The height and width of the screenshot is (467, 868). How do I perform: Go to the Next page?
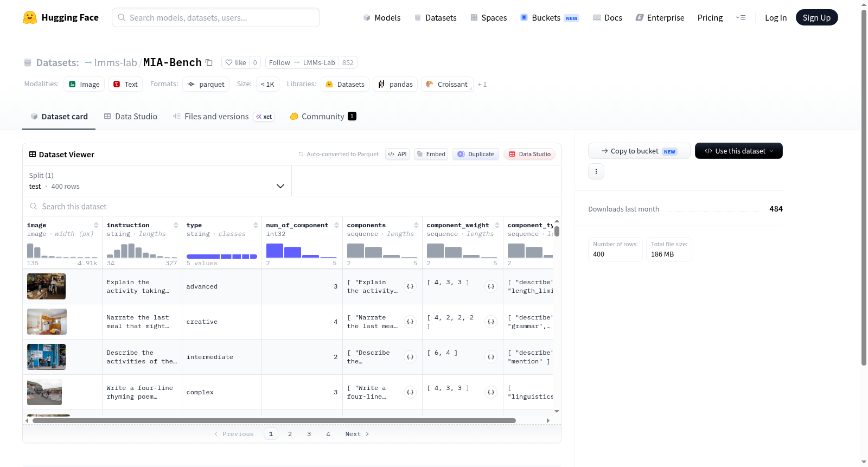357,434
